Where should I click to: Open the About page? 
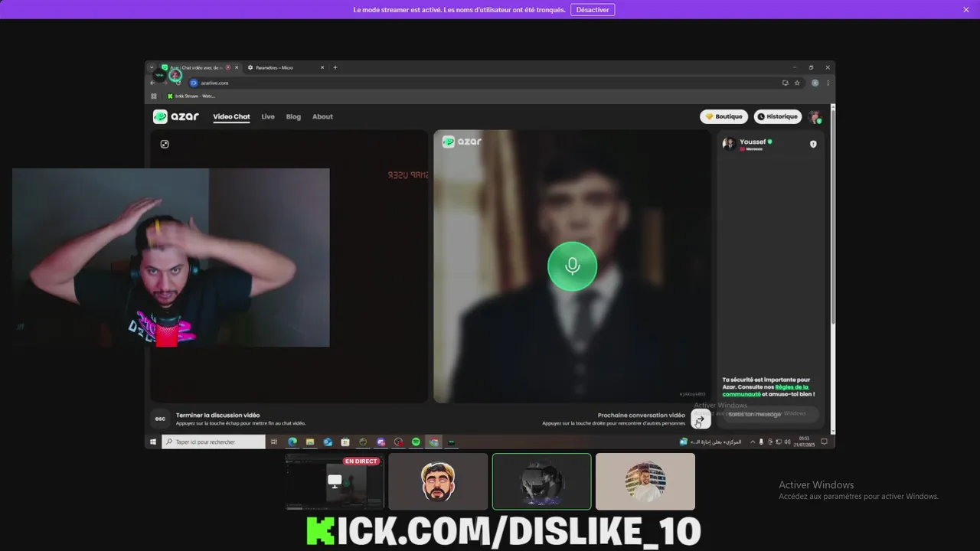(322, 116)
